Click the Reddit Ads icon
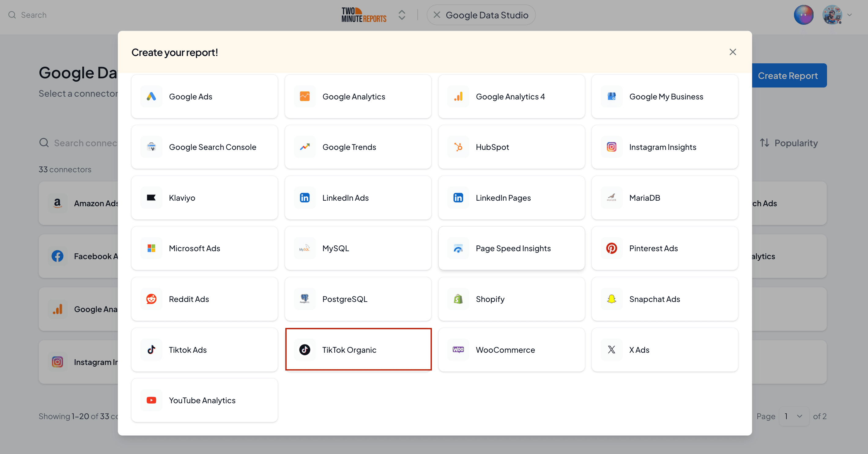This screenshot has width=868, height=454. tap(151, 299)
